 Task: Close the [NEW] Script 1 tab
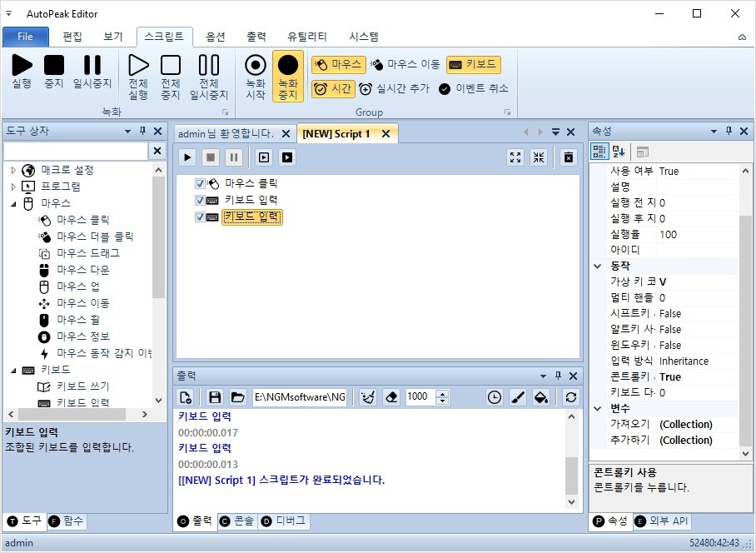pos(385,134)
